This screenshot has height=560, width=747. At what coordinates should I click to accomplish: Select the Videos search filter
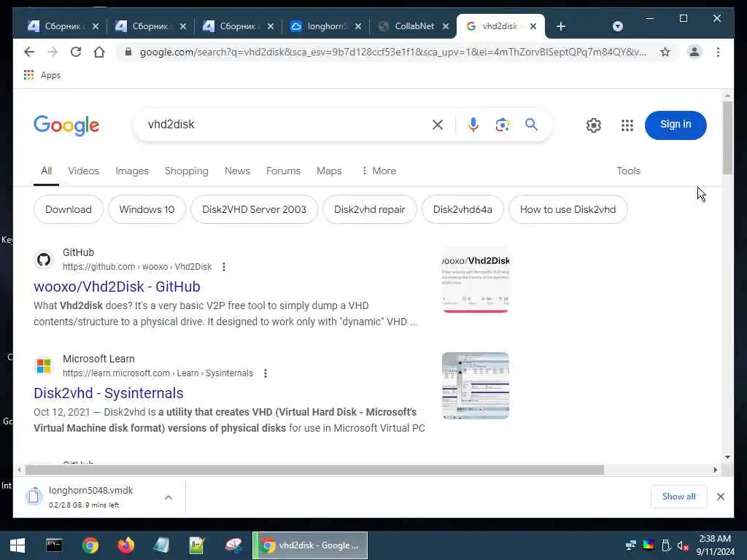coord(83,171)
